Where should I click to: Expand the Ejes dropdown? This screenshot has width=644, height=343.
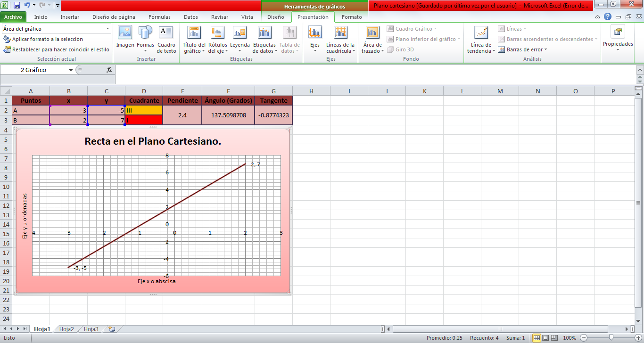314,40
